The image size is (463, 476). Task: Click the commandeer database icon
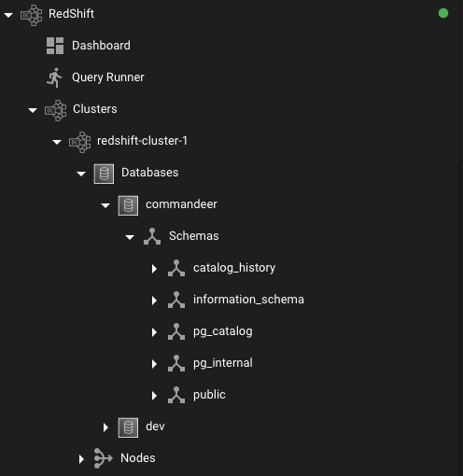(x=128, y=205)
